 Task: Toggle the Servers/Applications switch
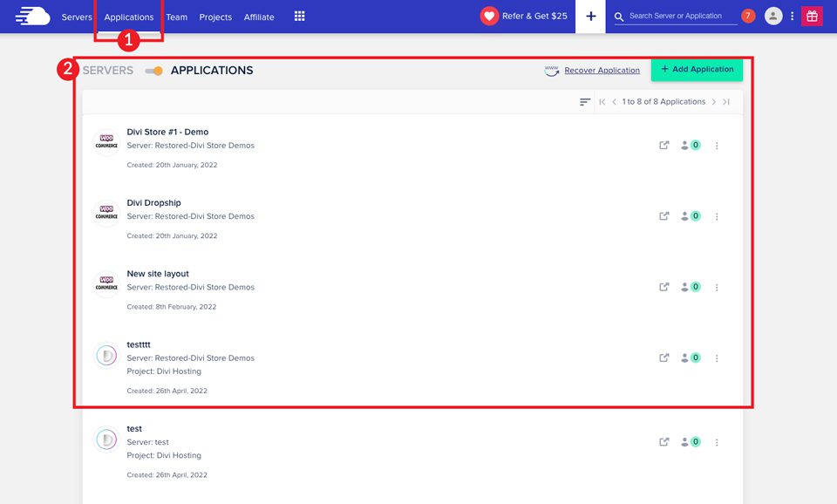[x=153, y=71]
